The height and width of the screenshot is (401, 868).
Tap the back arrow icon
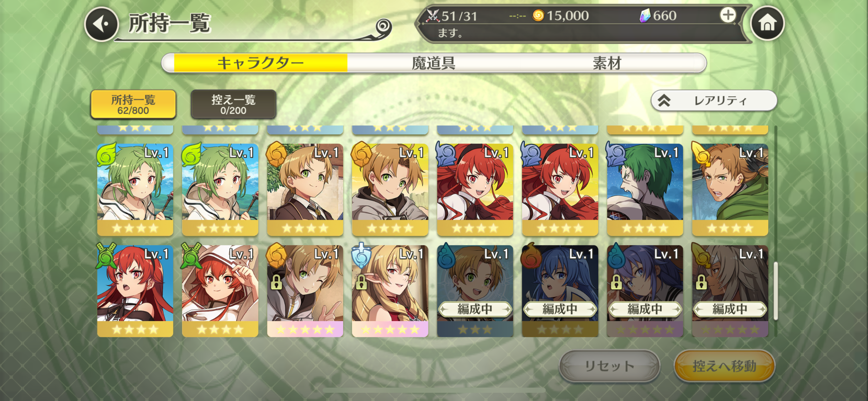click(101, 24)
